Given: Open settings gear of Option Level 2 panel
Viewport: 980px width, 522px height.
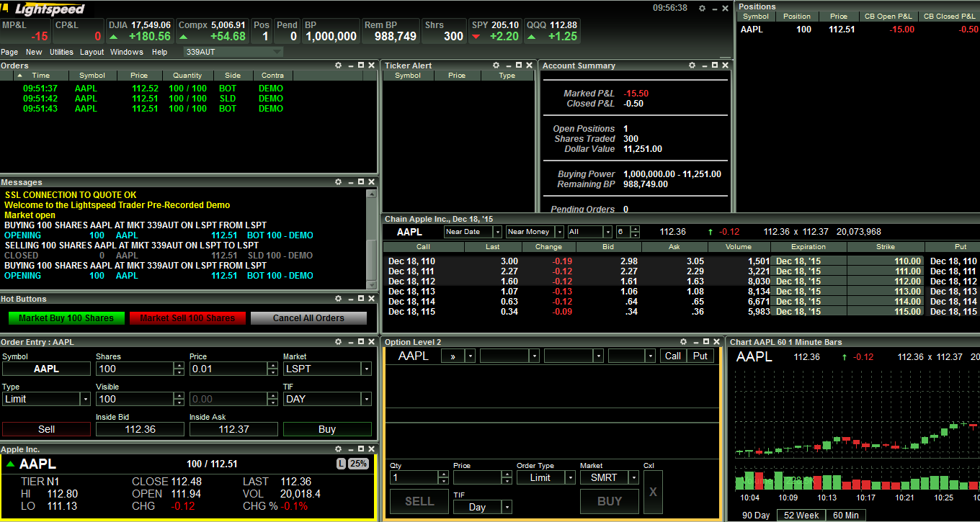Looking at the screenshot, I should pos(683,342).
